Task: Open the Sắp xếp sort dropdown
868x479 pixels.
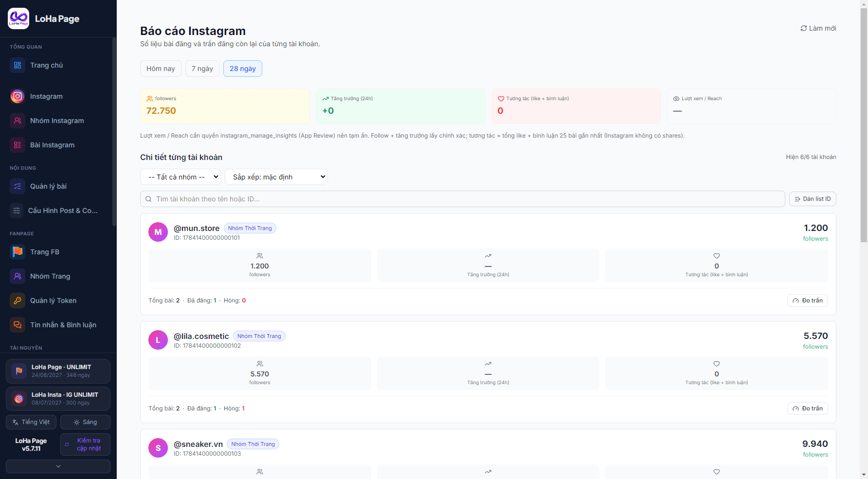Action: (x=276, y=177)
